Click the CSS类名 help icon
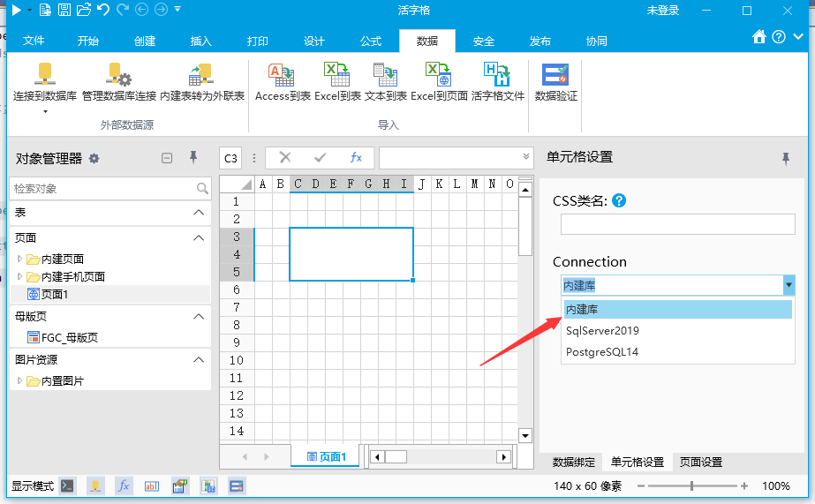This screenshot has width=815, height=504. tap(618, 200)
